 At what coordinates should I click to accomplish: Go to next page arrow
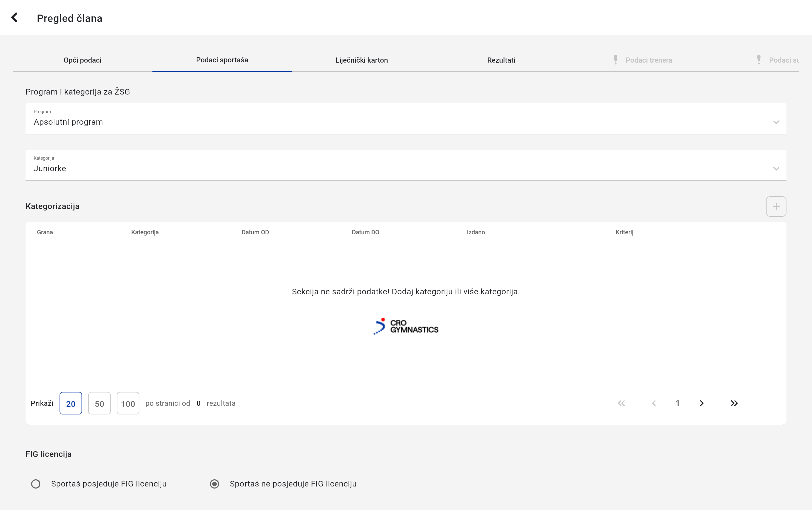702,403
